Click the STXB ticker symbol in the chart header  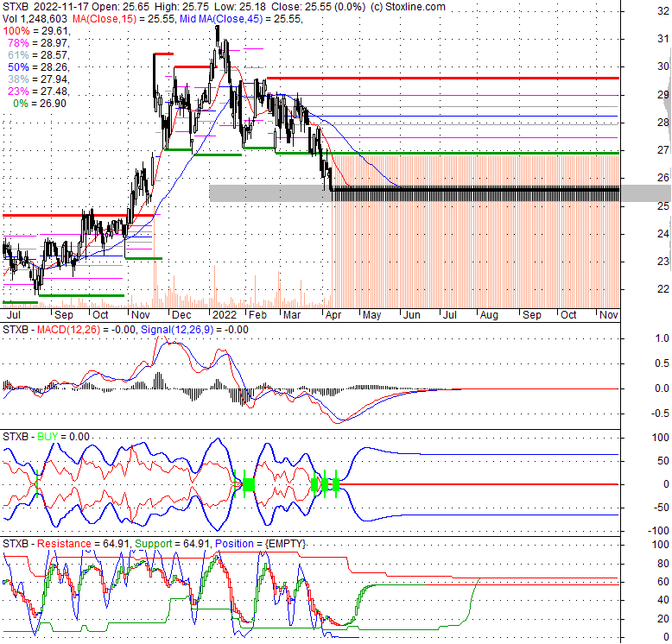click(x=15, y=7)
